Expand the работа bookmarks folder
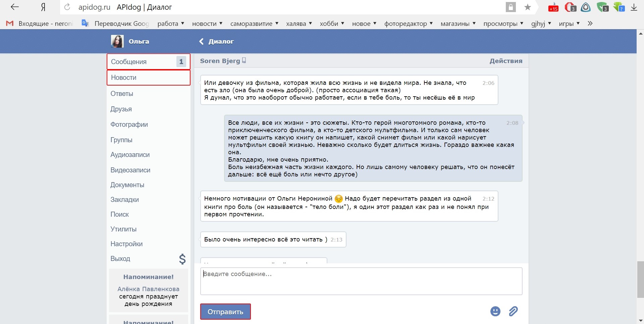Viewport: 644px width, 324px height. (171, 23)
